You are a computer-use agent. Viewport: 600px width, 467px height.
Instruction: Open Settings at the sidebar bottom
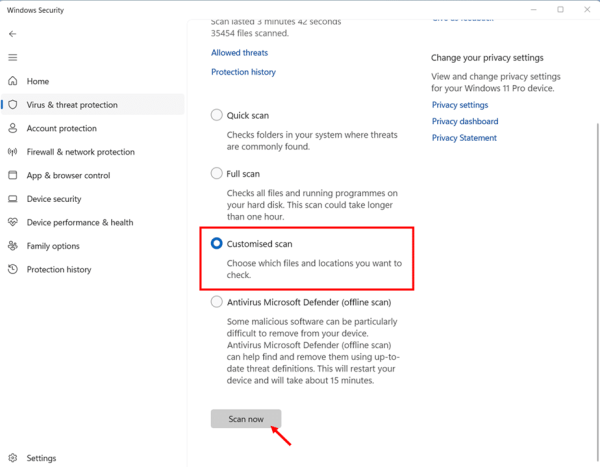(93, 458)
